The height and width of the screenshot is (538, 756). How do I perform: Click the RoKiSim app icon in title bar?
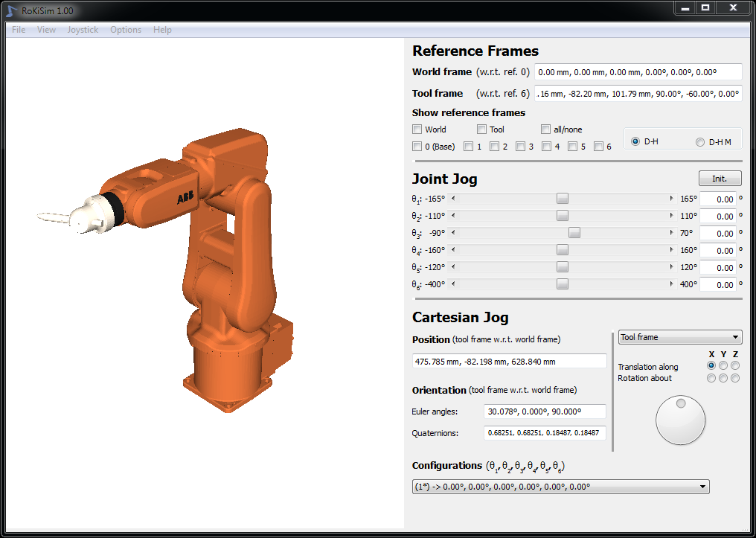point(10,9)
